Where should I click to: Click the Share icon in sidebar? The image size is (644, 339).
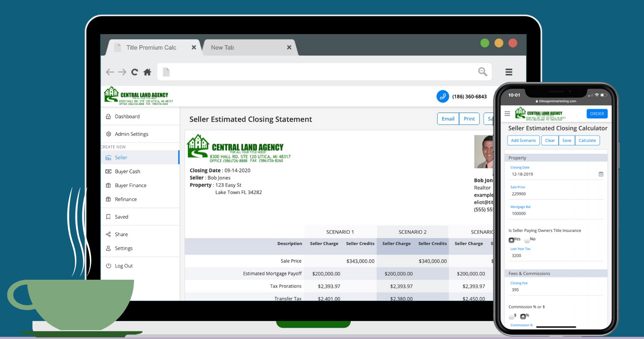(x=108, y=234)
